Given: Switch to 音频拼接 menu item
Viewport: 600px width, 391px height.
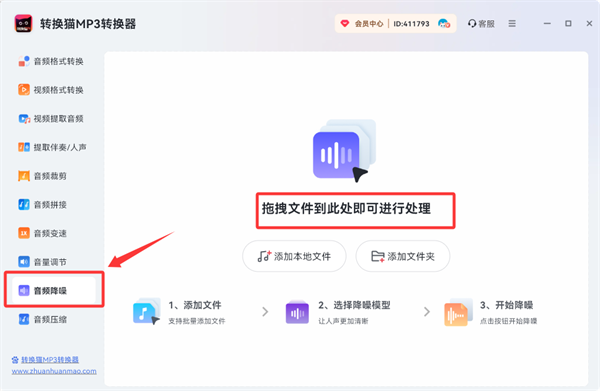Looking at the screenshot, I should tap(51, 205).
